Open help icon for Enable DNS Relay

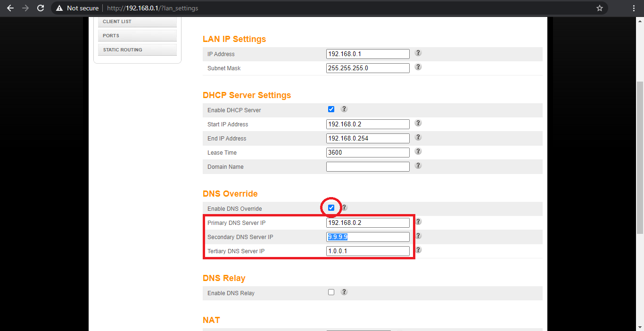344,292
